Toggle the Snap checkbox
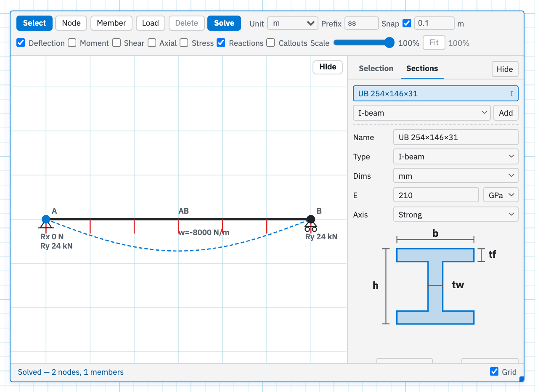Image resolution: width=535 pixels, height=392 pixels. (x=407, y=23)
